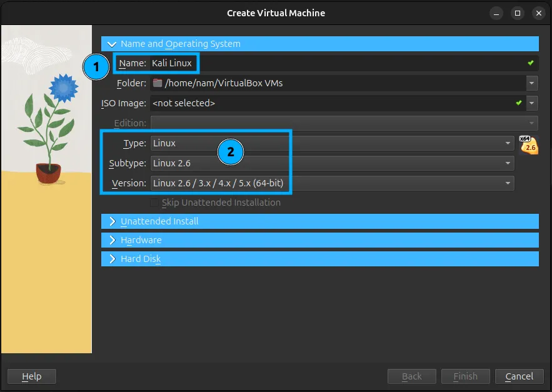This screenshot has height=392, width=552.
Task: Open the Subtype dropdown showing Linux 2.6
Action: click(x=333, y=163)
